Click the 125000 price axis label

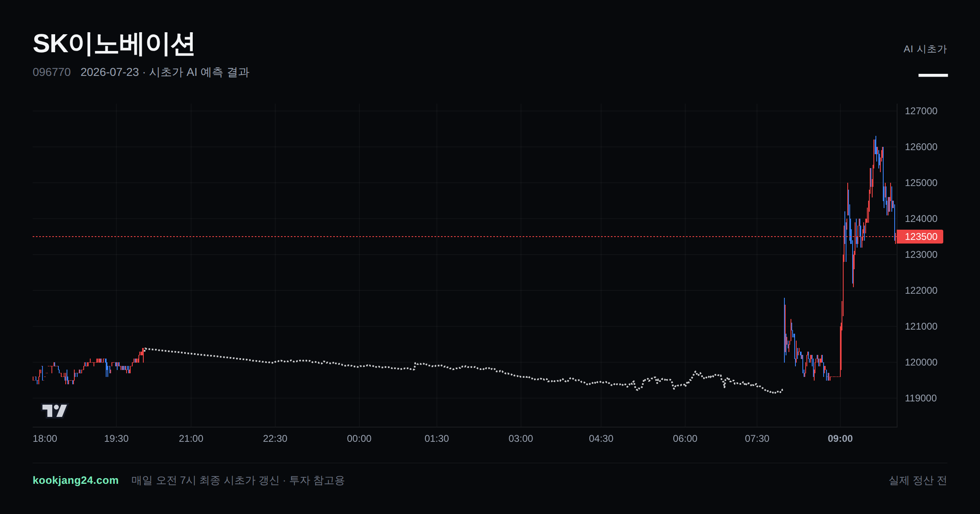coord(921,183)
